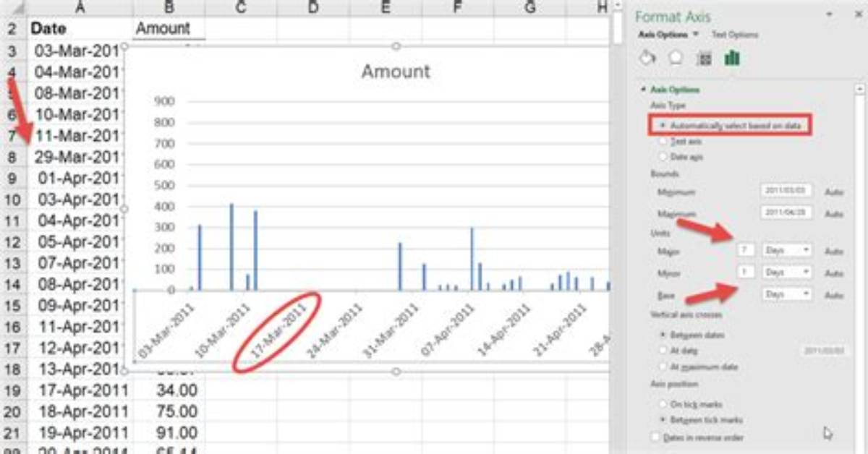
Task: Set axis position to Between tick marks
Action: [x=664, y=420]
